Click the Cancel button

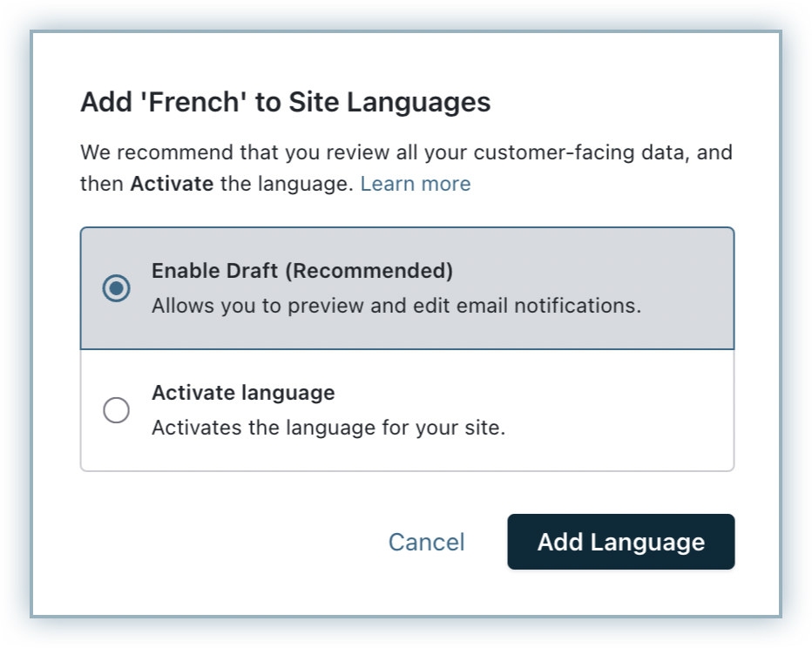tap(426, 542)
